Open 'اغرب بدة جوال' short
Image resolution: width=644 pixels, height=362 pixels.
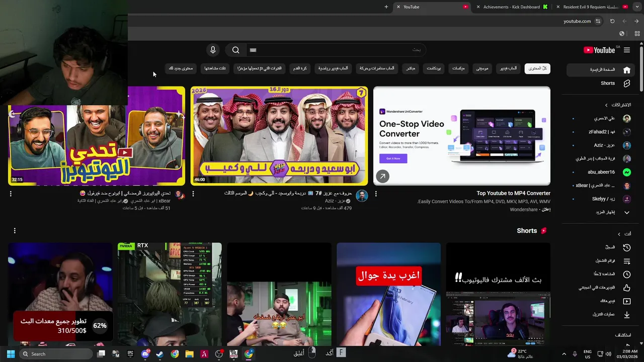pos(388,294)
